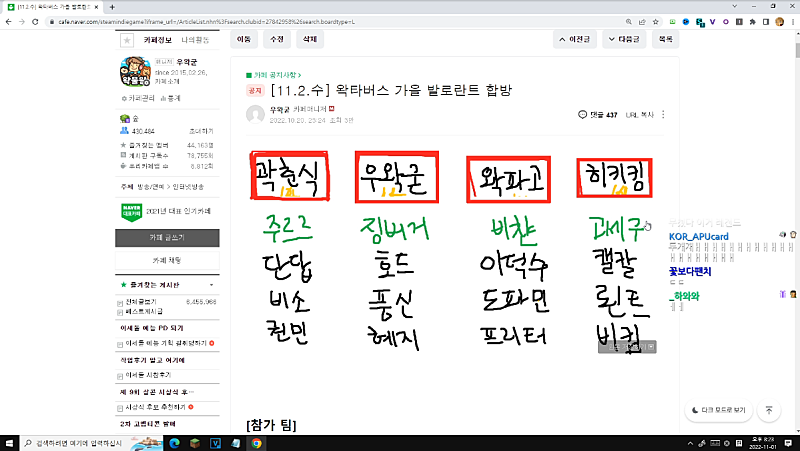Open the Chrome profile avatar
Image resolution: width=800 pixels, height=451 pixels.
tap(779, 22)
